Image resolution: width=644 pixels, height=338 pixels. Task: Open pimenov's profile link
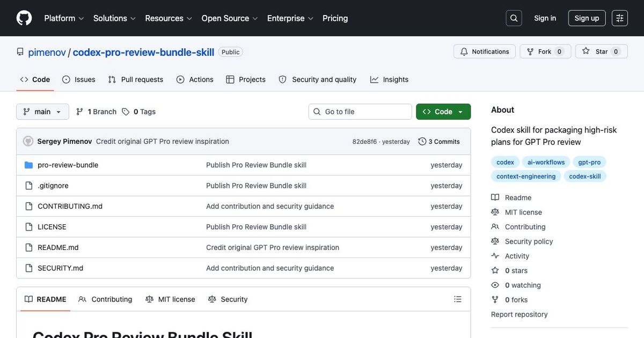click(47, 52)
